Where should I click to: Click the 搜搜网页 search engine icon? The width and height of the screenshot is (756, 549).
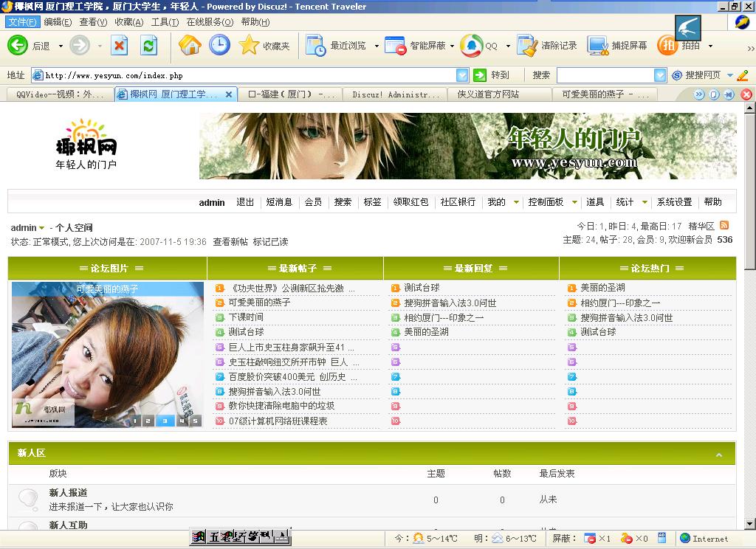(677, 75)
